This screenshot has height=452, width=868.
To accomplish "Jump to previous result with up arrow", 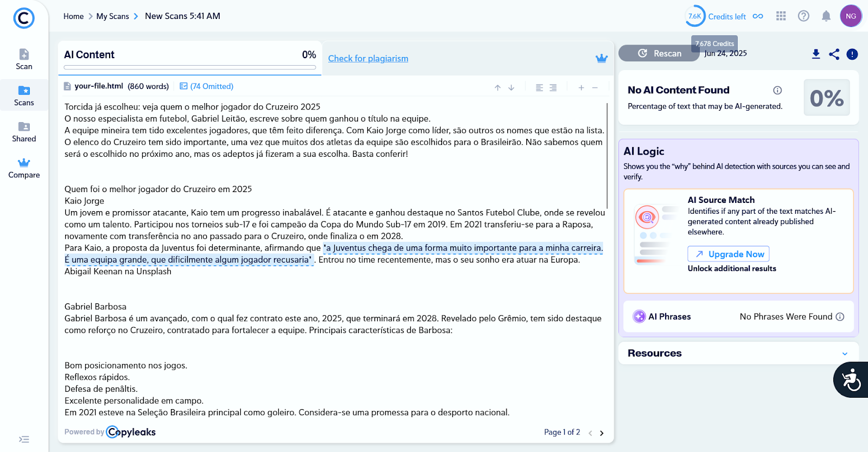I will click(x=497, y=87).
